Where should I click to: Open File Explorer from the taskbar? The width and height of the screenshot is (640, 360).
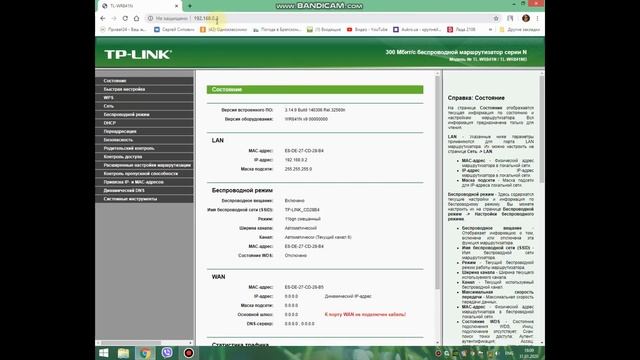point(123,353)
